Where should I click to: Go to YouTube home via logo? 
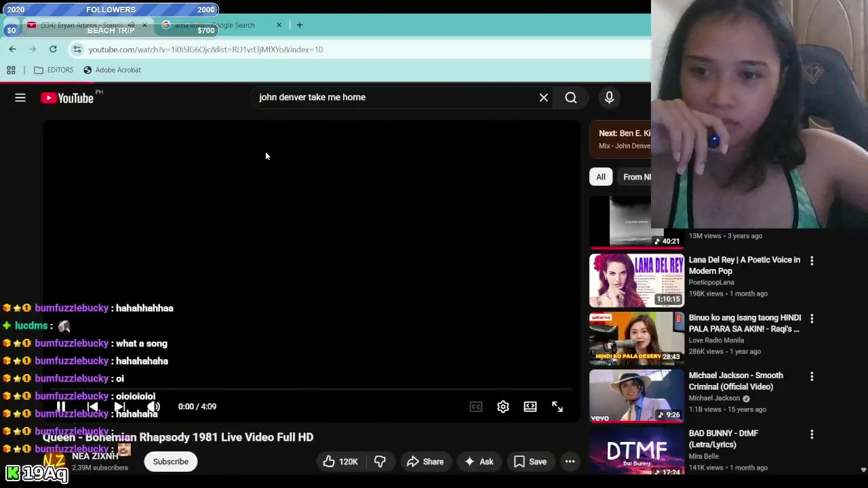(67, 98)
